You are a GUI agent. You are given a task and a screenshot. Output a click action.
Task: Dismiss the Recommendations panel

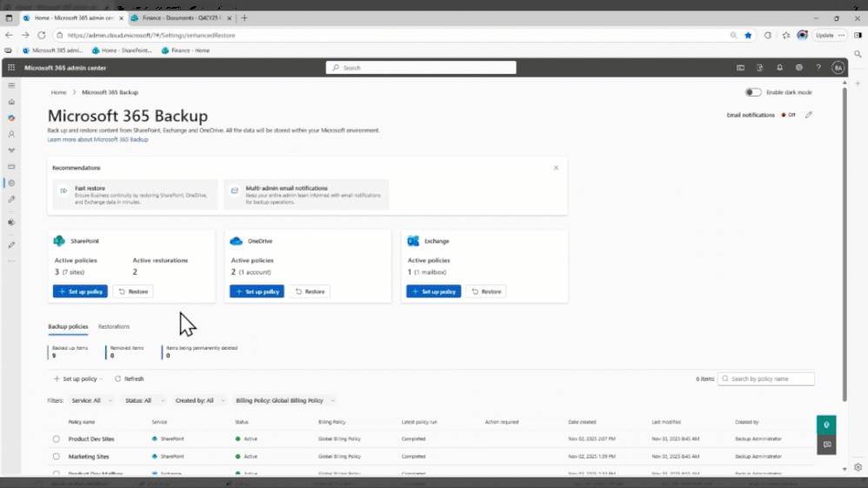(556, 168)
